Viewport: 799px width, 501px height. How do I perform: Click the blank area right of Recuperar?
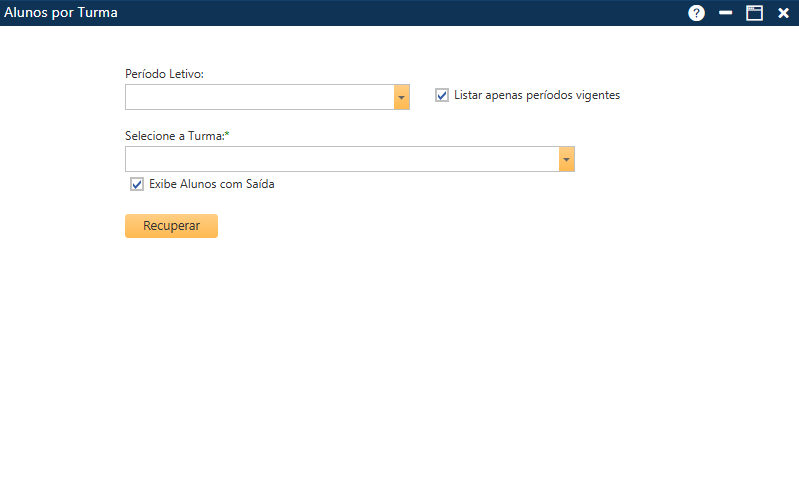point(450,226)
